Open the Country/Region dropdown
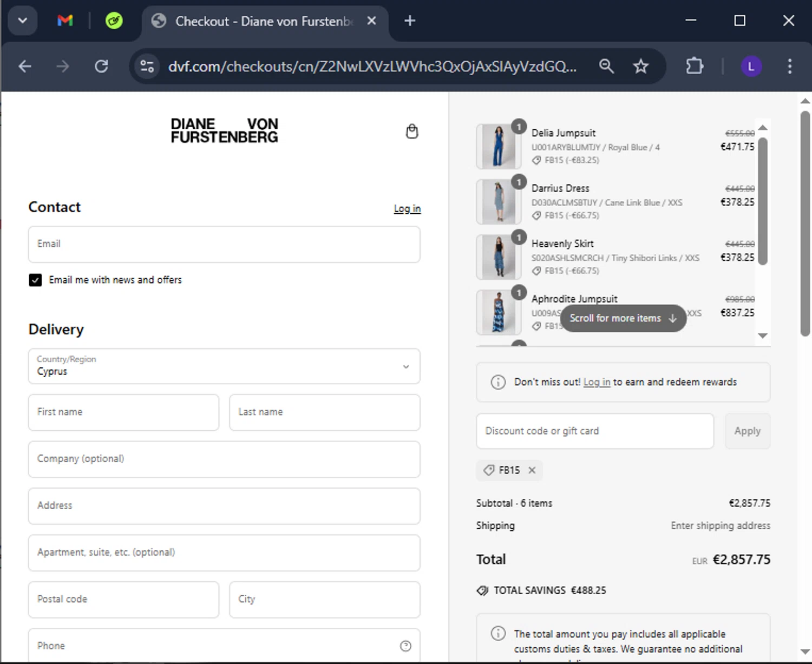The width and height of the screenshot is (812, 664). click(224, 366)
